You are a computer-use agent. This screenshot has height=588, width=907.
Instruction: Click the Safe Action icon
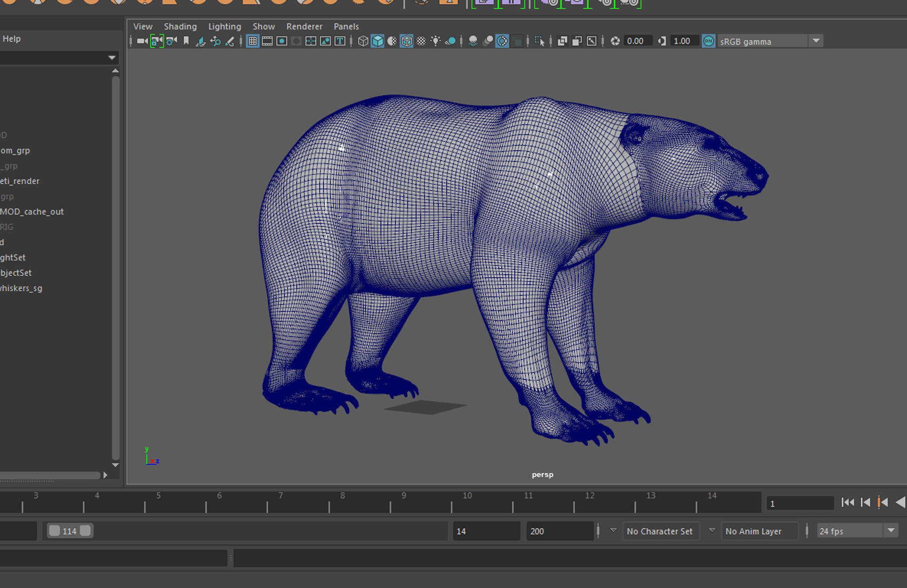point(326,41)
